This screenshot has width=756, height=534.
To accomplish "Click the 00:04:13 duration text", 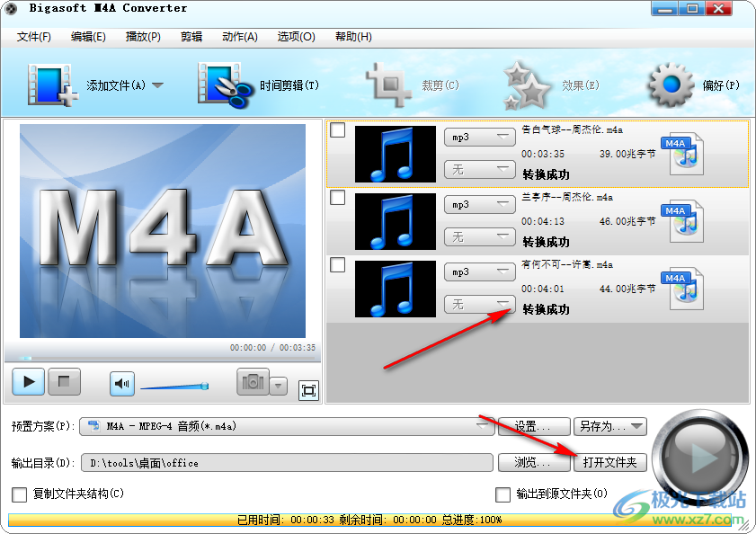I will (x=543, y=221).
